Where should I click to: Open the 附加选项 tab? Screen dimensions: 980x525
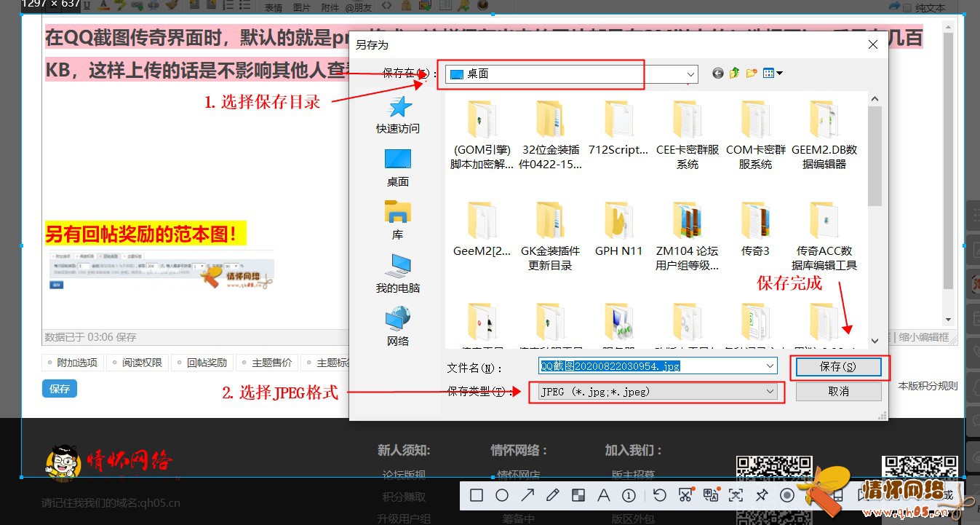pos(72,363)
